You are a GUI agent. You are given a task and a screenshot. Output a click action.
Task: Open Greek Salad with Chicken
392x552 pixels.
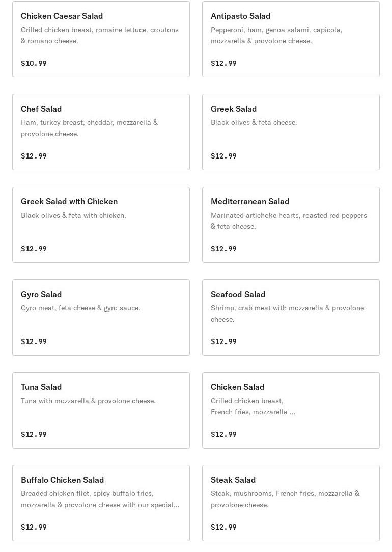(101, 225)
